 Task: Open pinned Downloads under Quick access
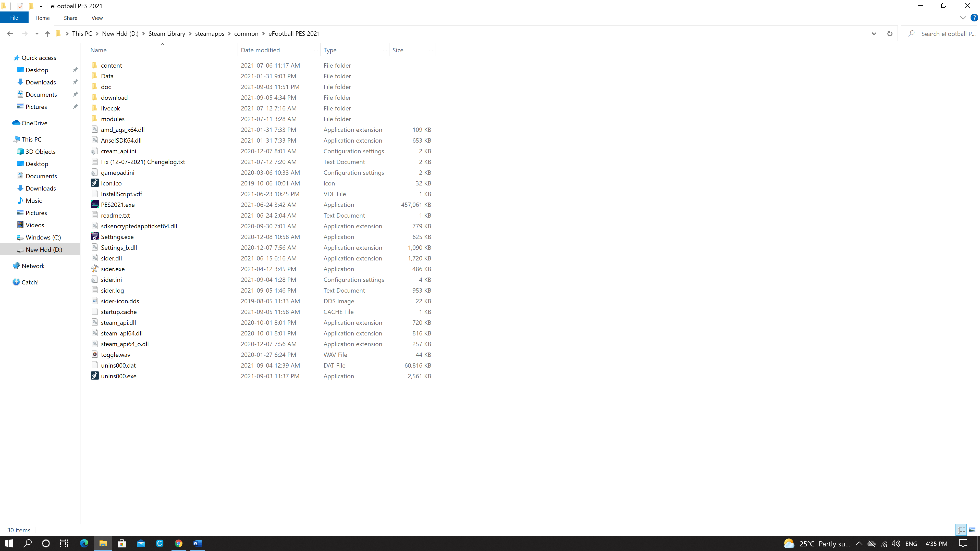41,82
